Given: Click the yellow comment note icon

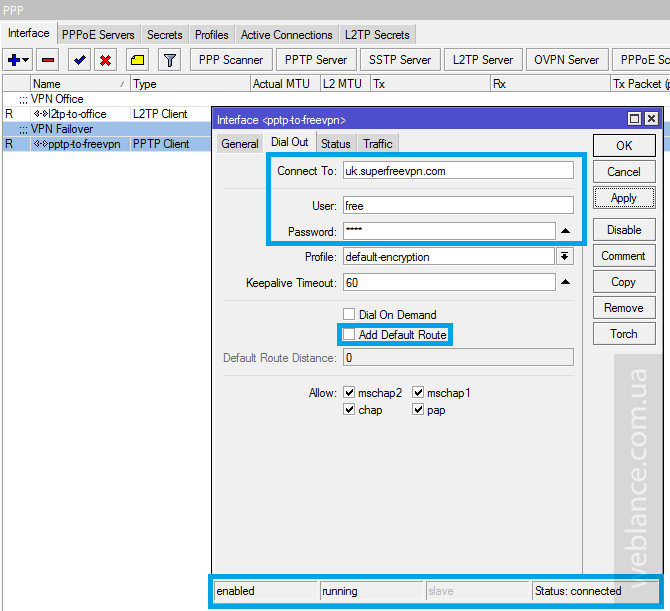Looking at the screenshot, I should point(137,60).
